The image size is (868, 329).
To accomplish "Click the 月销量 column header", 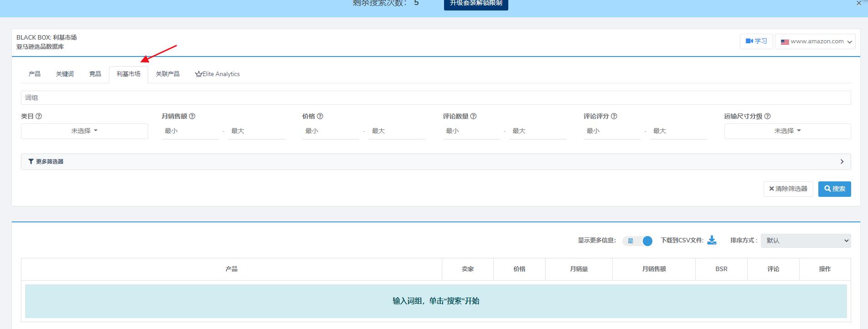I will pyautogui.click(x=579, y=269).
